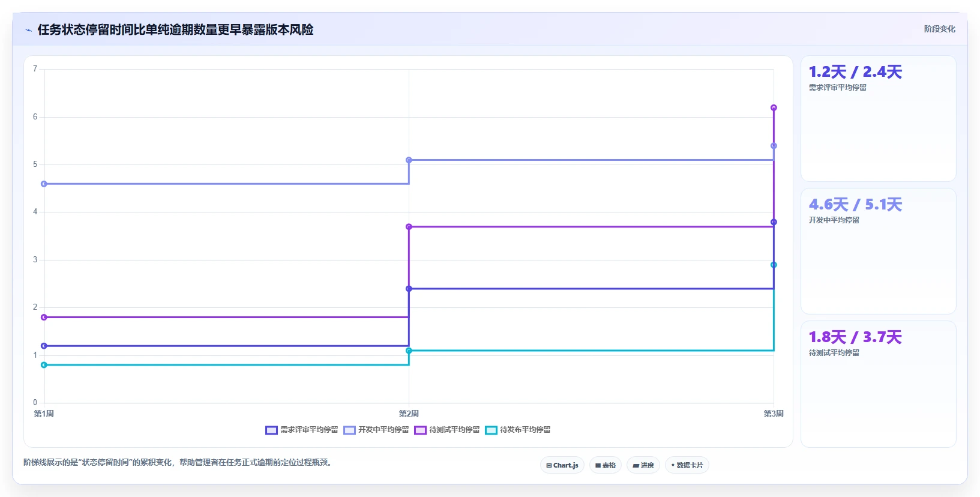Click the 4.6天 / 5.1天 value text

[855, 205]
